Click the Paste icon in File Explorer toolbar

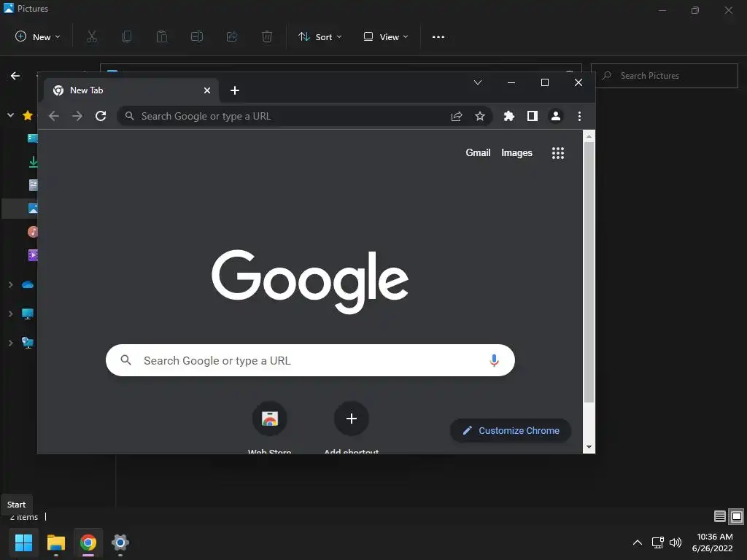pos(162,36)
